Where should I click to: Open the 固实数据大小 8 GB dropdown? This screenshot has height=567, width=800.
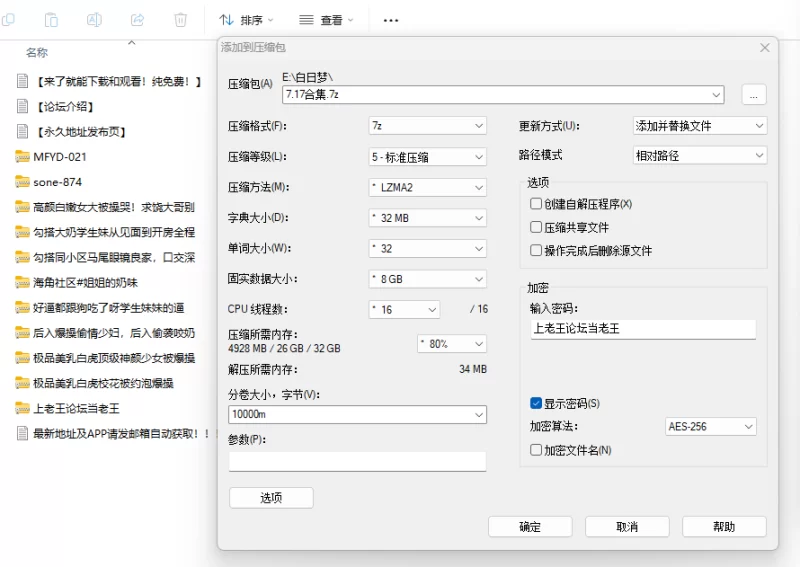(428, 279)
